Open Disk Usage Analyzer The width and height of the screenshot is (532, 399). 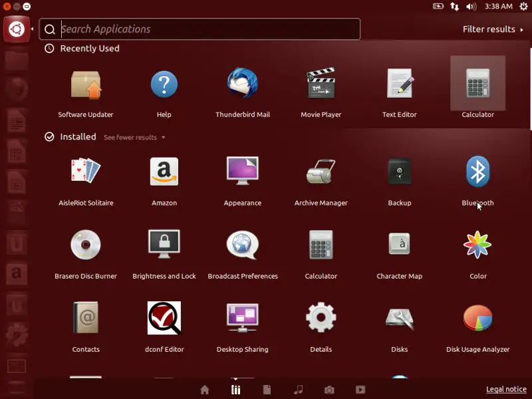point(477,318)
